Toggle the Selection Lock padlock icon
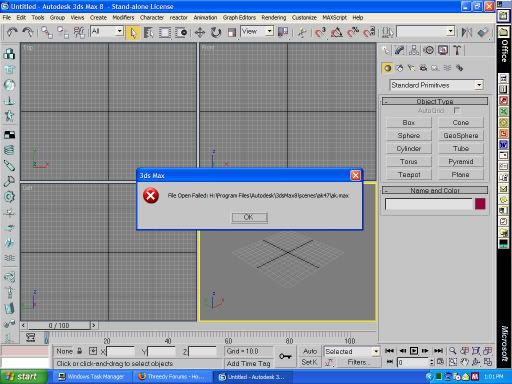Viewport: 512px width, 384px height. pos(80,351)
